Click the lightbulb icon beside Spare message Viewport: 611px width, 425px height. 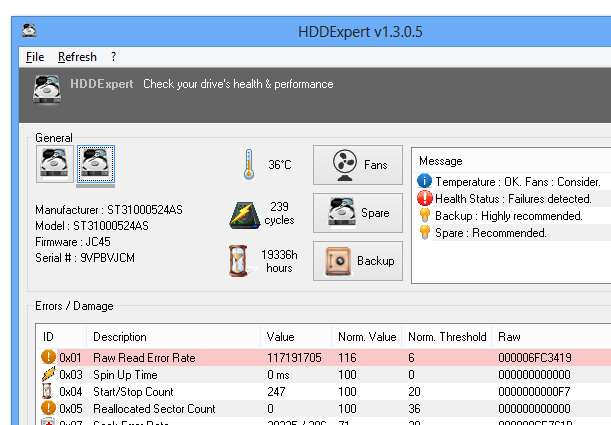pyautogui.click(x=424, y=232)
